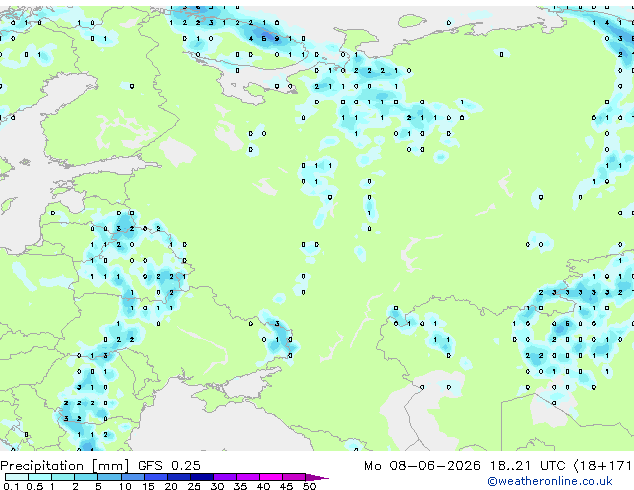Click the '45' legend scale label
This screenshot has width=634, height=490.
tap(286, 486)
